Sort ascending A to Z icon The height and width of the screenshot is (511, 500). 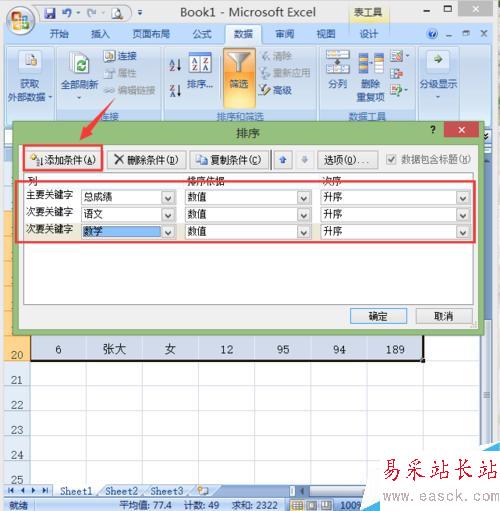175,65
